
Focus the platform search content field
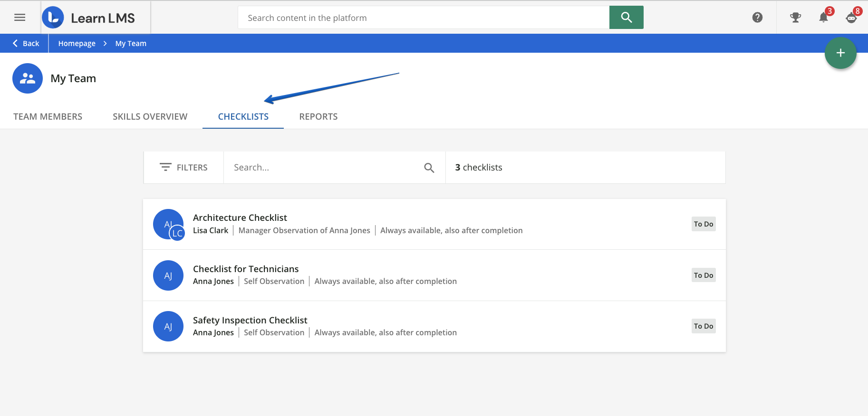point(424,18)
